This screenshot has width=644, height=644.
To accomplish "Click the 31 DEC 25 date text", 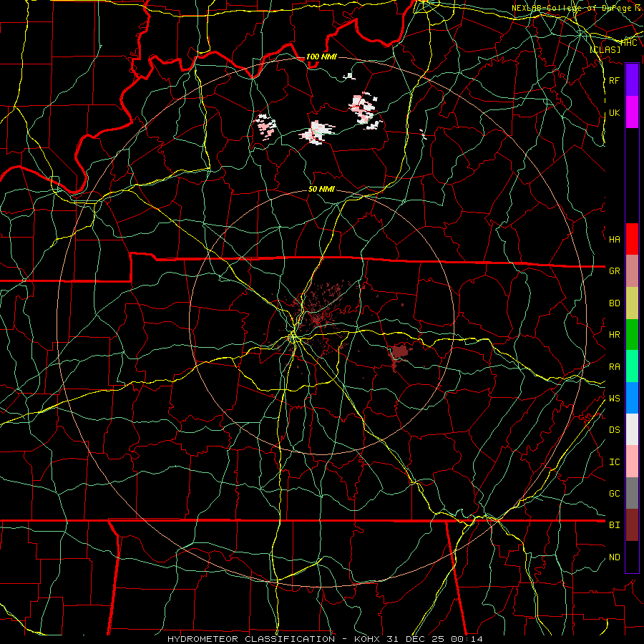I will click(416, 639).
